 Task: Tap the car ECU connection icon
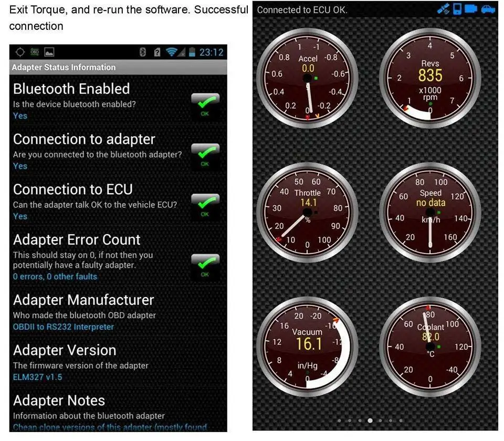click(488, 8)
